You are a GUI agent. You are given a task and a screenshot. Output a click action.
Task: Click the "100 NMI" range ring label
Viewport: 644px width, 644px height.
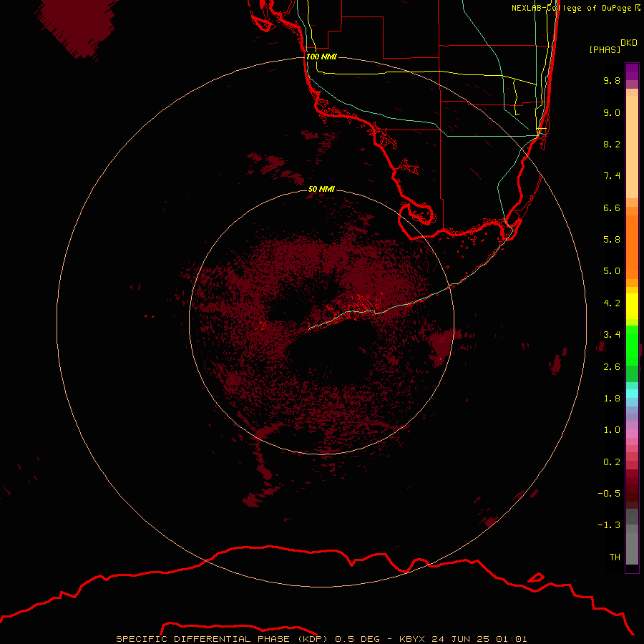pyautogui.click(x=321, y=57)
